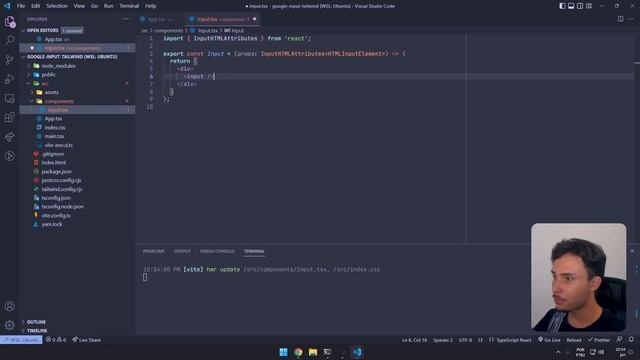This screenshot has height=360, width=640.
Task: Open Explorer more actions ellipsis
Action: tap(126, 19)
